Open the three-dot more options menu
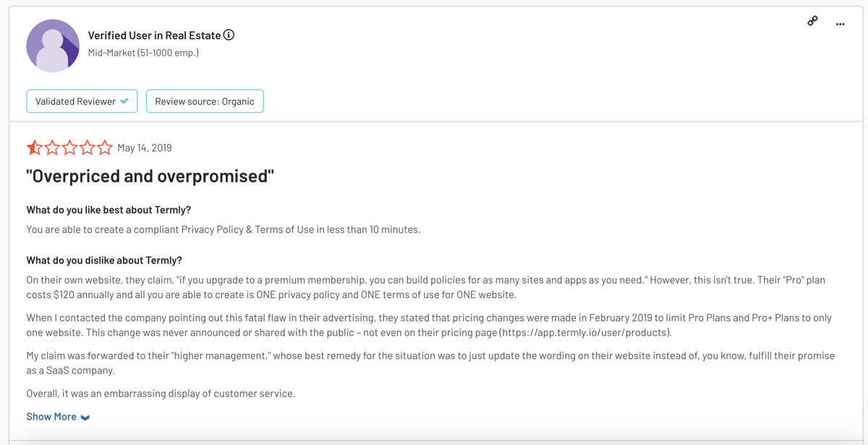 (840, 24)
